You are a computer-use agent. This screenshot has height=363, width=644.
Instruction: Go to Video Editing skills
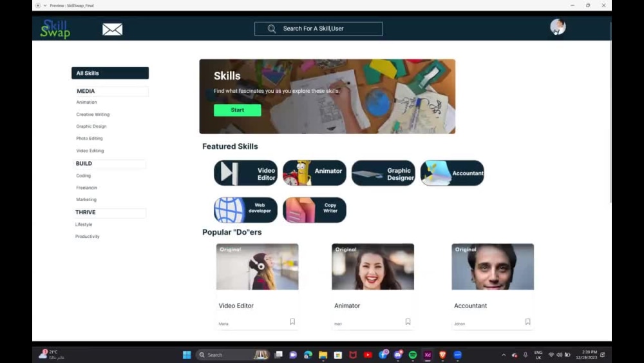click(x=90, y=151)
